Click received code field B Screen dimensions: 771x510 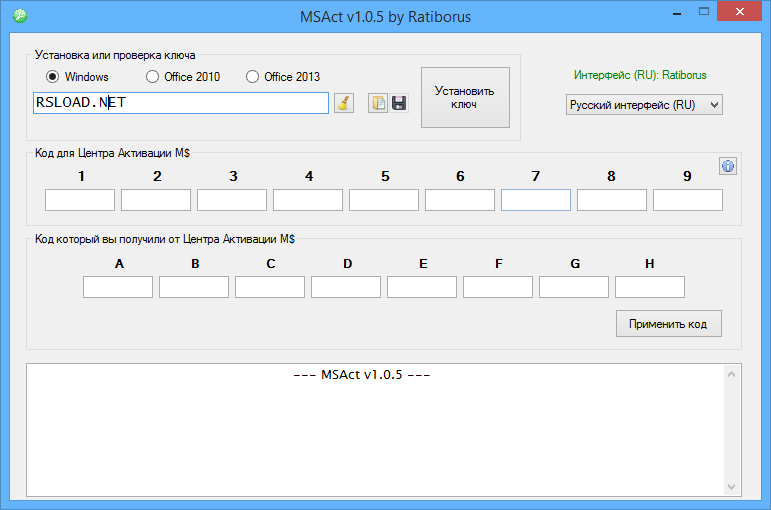point(194,287)
